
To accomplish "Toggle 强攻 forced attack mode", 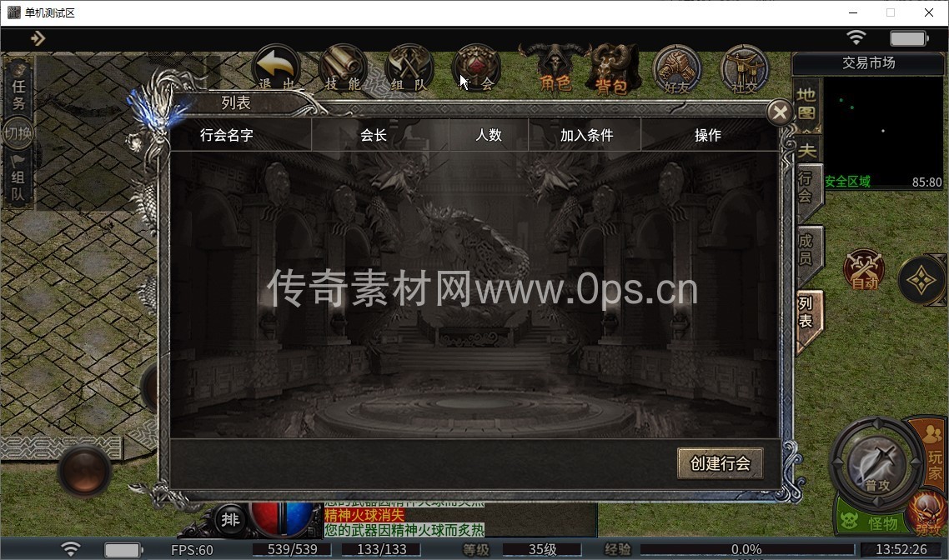I will point(926,511).
